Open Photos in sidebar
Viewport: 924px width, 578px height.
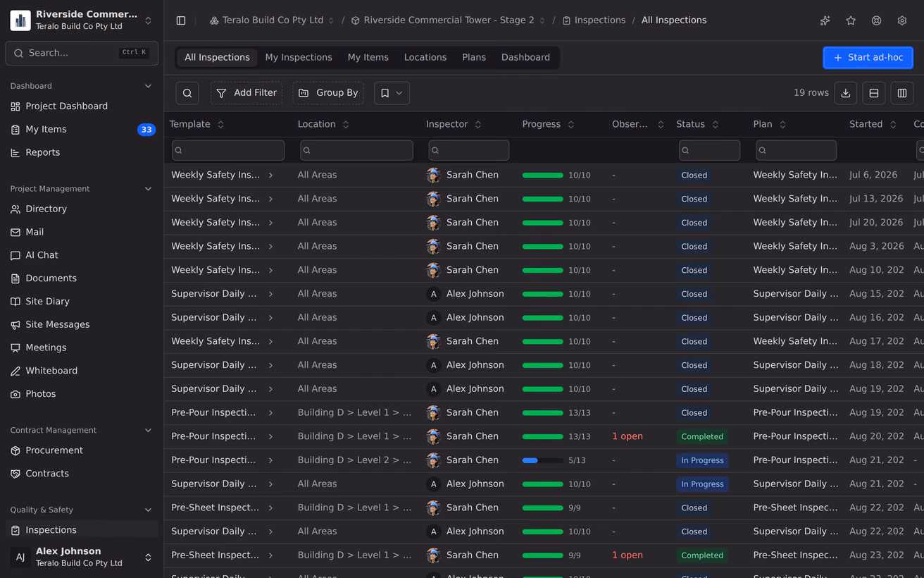coord(82,394)
